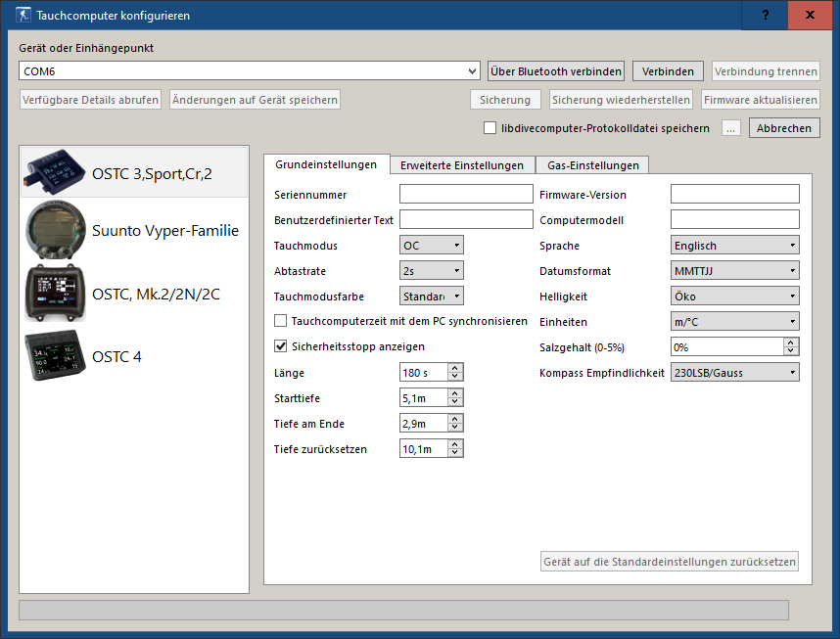Increase the Länge spinner value

point(456,368)
